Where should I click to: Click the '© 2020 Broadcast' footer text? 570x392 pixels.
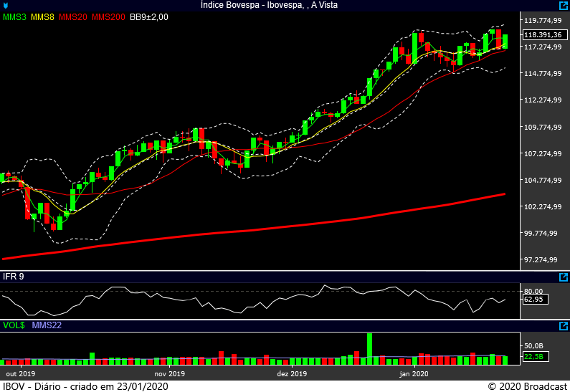527,386
